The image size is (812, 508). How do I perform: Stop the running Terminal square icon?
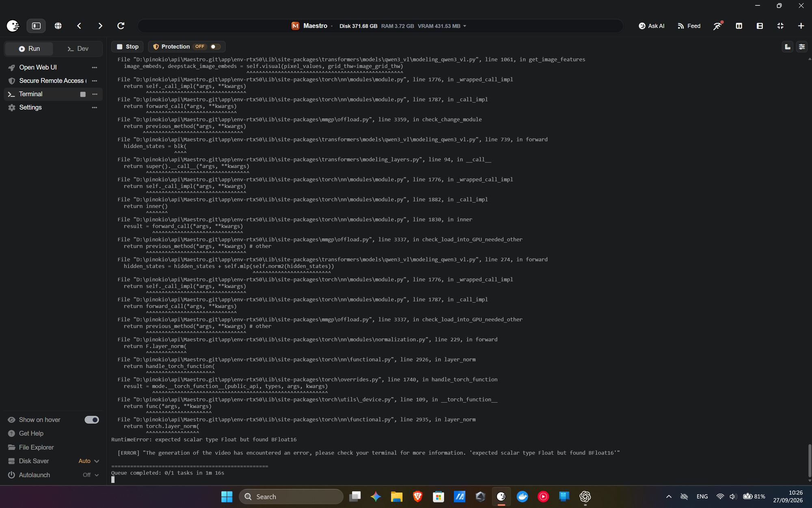[83, 94]
